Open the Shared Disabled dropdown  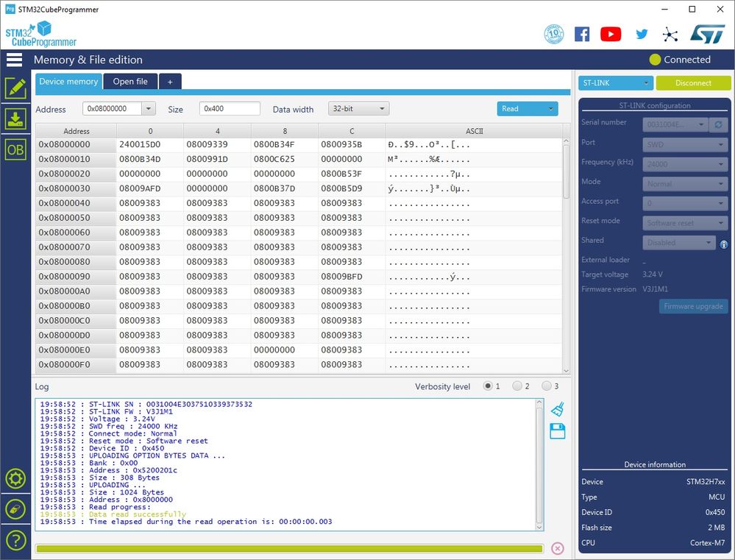click(678, 243)
